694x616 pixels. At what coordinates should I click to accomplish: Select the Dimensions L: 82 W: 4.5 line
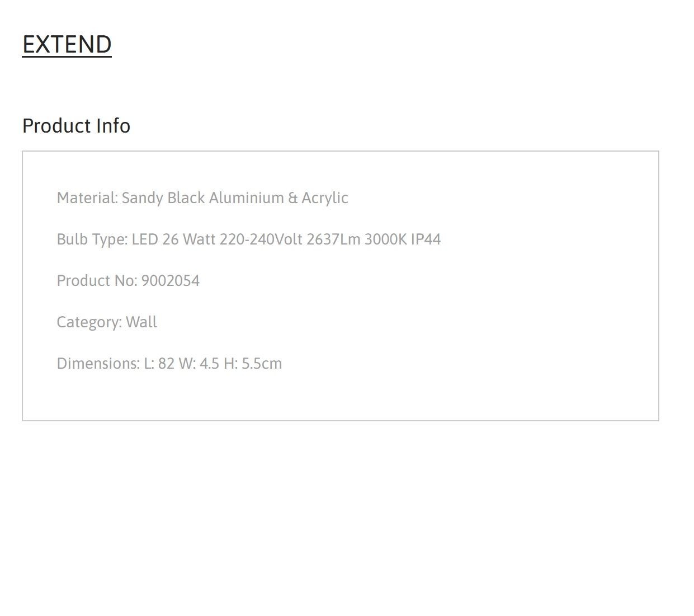point(169,364)
